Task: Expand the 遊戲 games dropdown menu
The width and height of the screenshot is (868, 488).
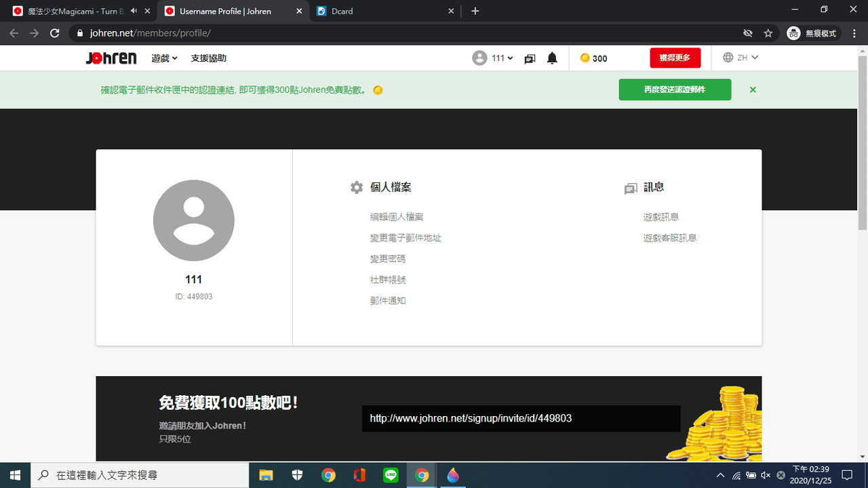Action: tap(165, 58)
